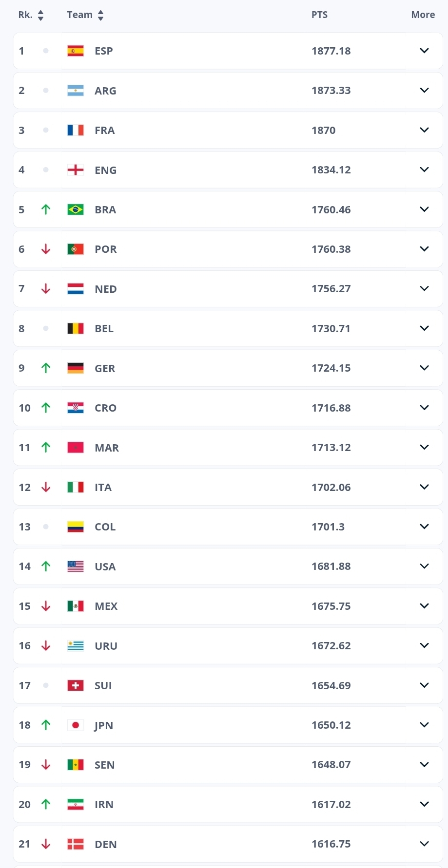448x868 pixels.
Task: Click the red down arrow beside ITA
Action: click(x=46, y=487)
